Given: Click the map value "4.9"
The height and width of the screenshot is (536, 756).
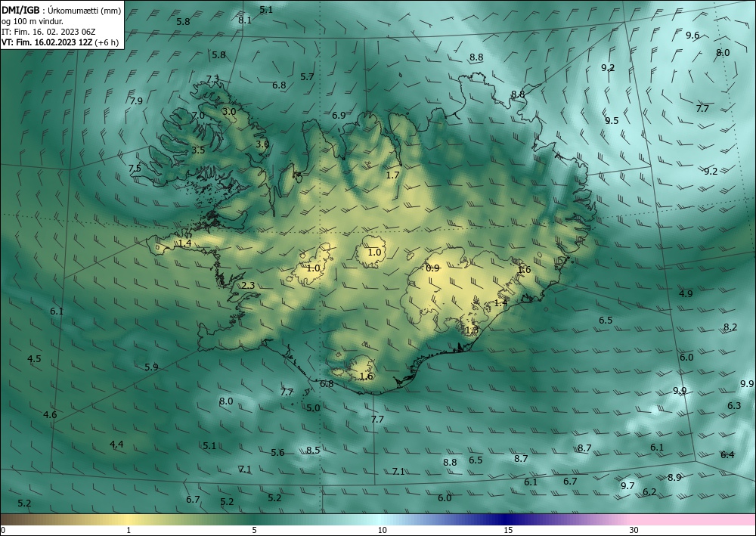Looking at the screenshot, I should tap(686, 294).
